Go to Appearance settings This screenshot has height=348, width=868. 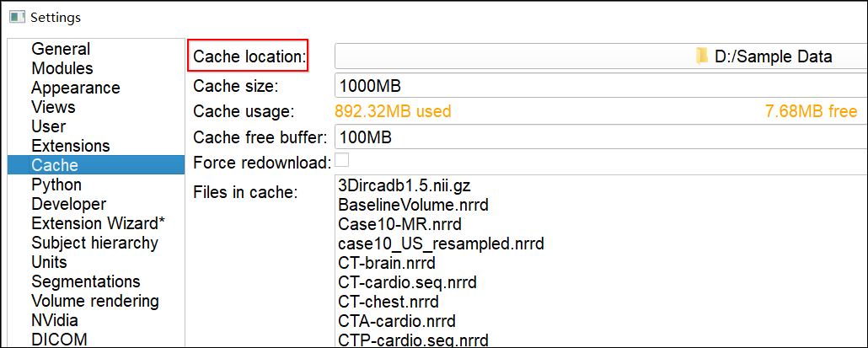(76, 88)
